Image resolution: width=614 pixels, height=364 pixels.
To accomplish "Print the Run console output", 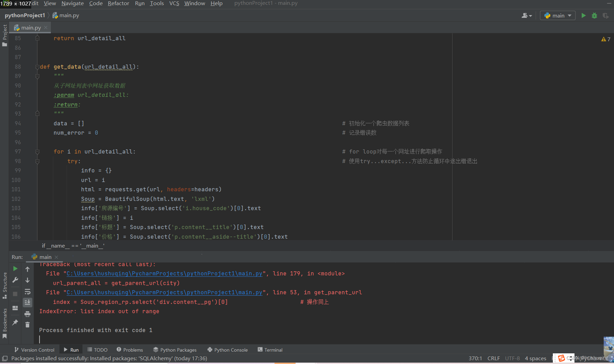I will coord(27,314).
